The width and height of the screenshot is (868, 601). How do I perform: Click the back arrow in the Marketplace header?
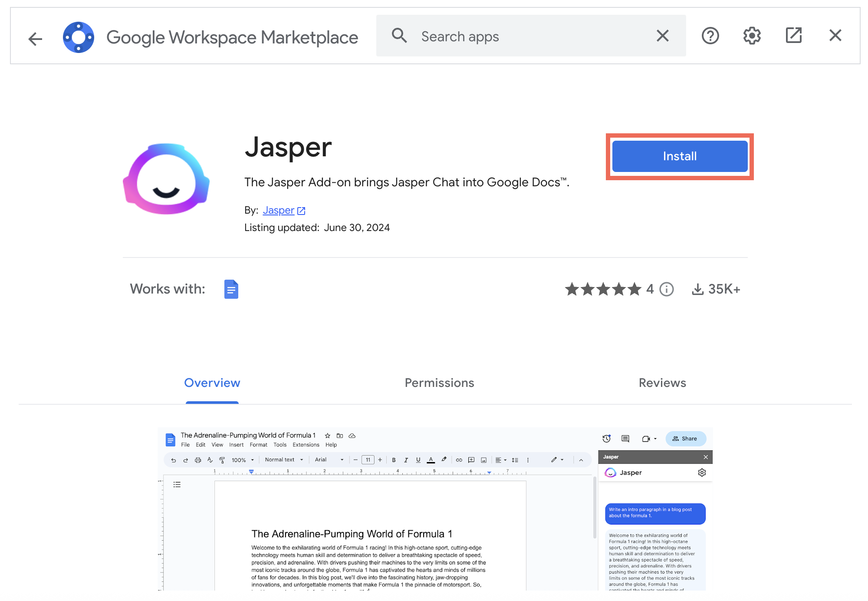[x=35, y=38]
